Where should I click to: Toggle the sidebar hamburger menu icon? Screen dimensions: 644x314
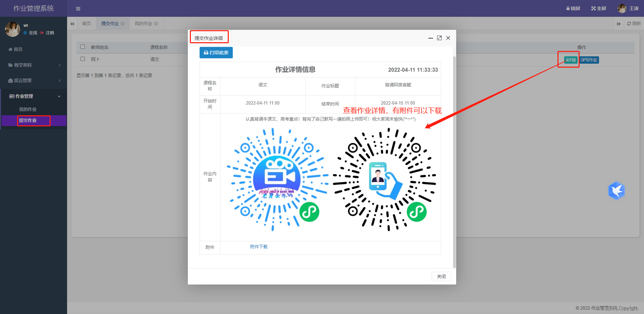click(x=78, y=9)
